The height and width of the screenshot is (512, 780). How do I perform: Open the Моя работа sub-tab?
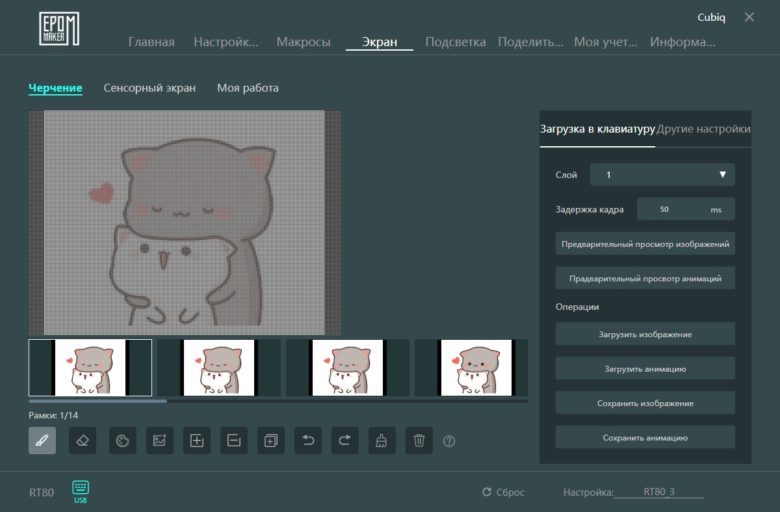tap(248, 88)
